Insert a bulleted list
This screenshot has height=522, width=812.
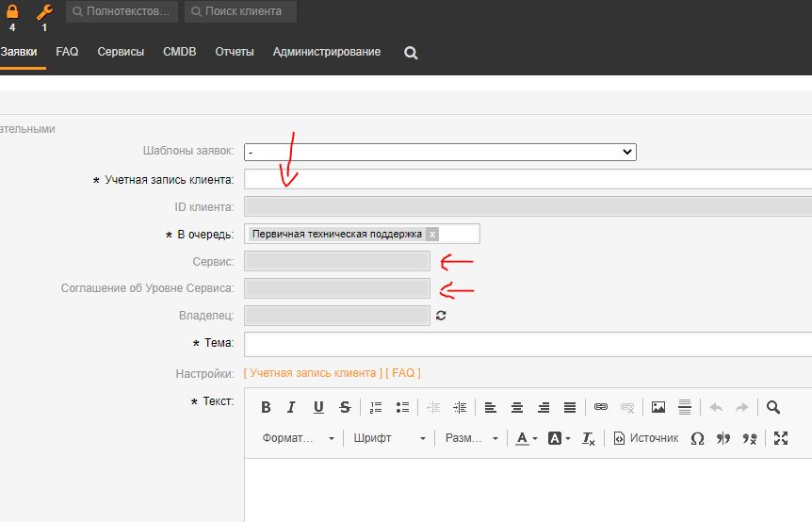point(402,408)
